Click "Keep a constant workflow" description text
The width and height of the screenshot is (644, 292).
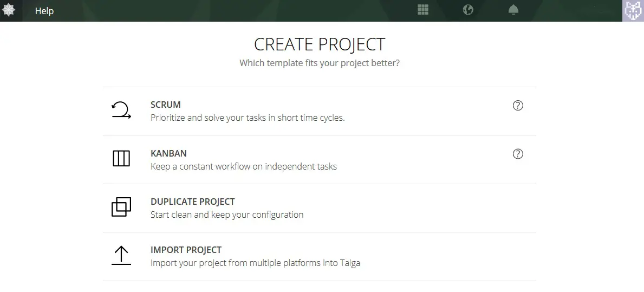243,166
